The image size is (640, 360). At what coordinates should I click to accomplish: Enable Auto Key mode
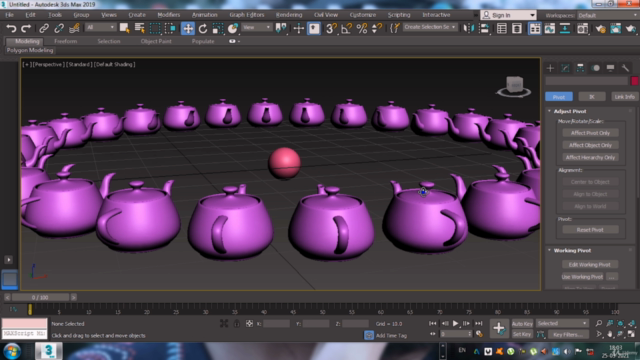(522, 324)
